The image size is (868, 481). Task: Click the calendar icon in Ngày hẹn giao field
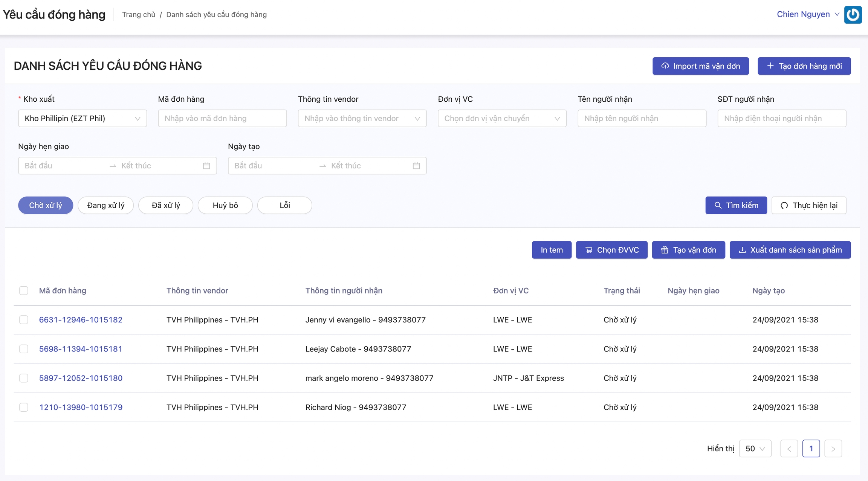[206, 166]
